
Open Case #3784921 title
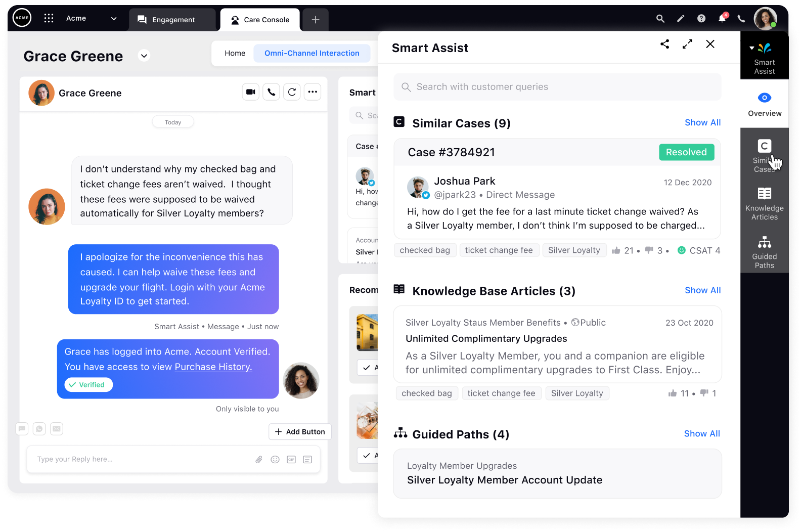point(451,152)
